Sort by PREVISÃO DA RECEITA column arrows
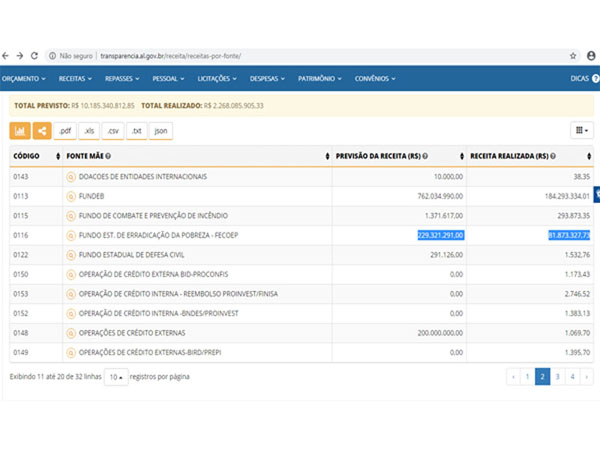600x450 pixels. (461, 156)
